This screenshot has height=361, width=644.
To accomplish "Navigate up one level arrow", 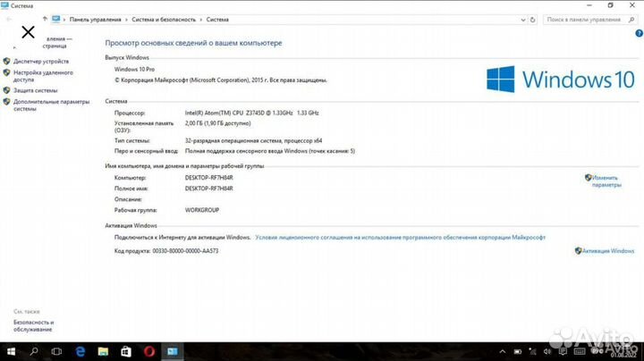I will pyautogui.click(x=45, y=19).
